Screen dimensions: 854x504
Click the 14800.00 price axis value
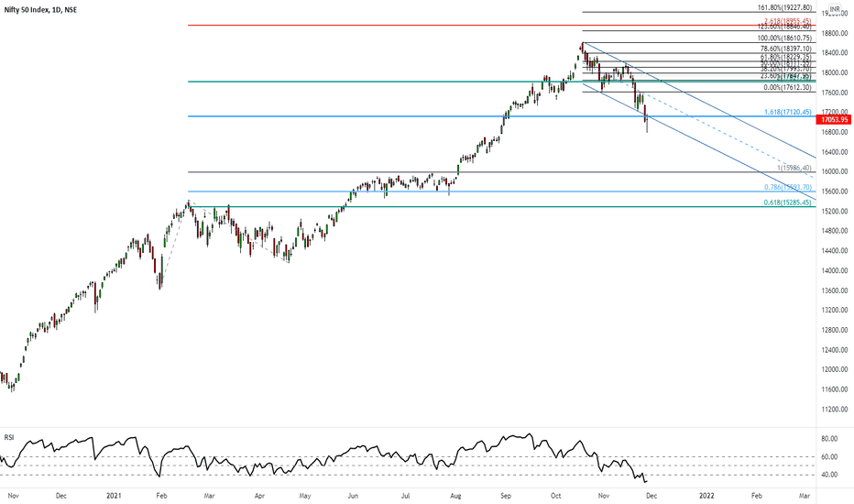point(835,231)
